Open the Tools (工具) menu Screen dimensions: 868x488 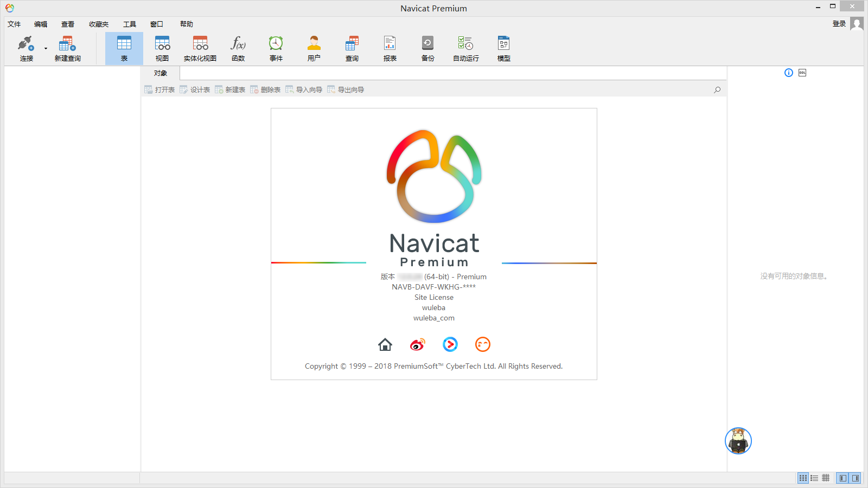130,24
